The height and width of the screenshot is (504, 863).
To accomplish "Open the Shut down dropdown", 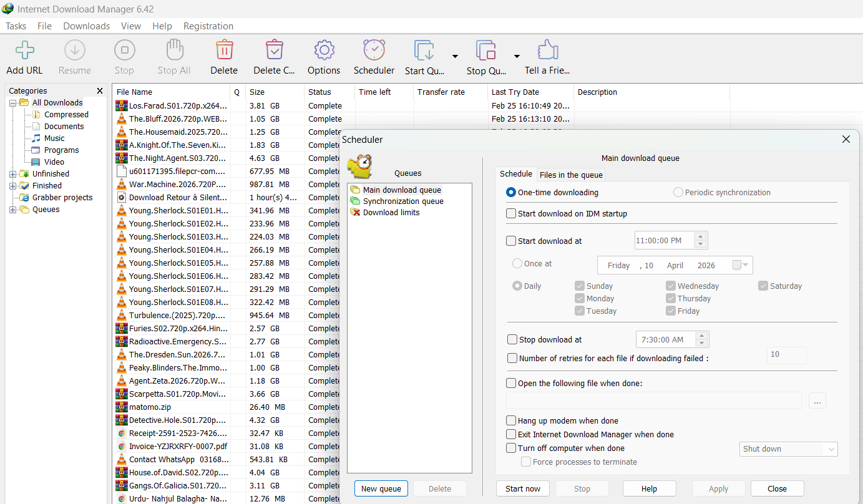I will coord(789,449).
